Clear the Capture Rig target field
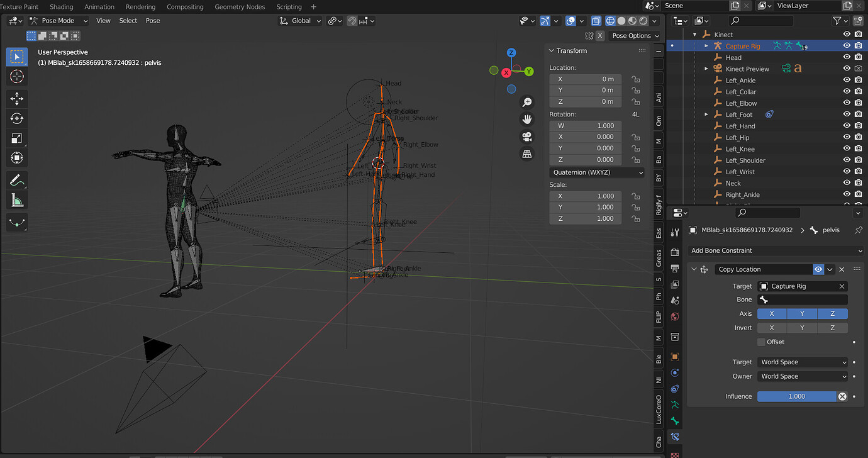Image resolution: width=868 pixels, height=458 pixels. click(842, 286)
